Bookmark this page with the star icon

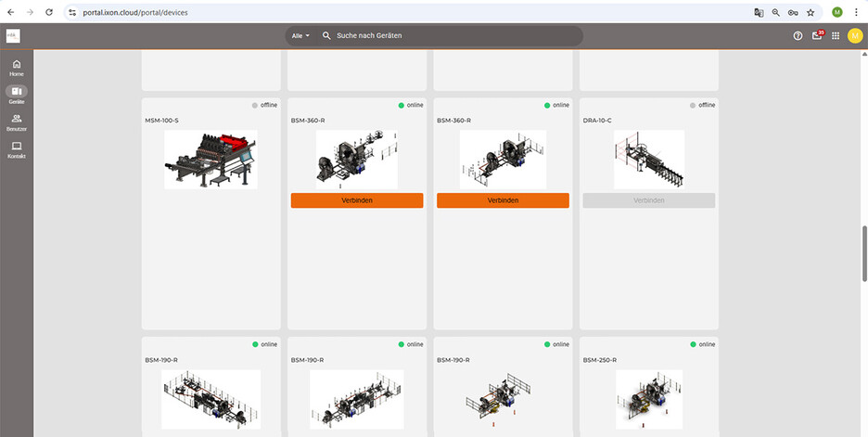pyautogui.click(x=811, y=12)
